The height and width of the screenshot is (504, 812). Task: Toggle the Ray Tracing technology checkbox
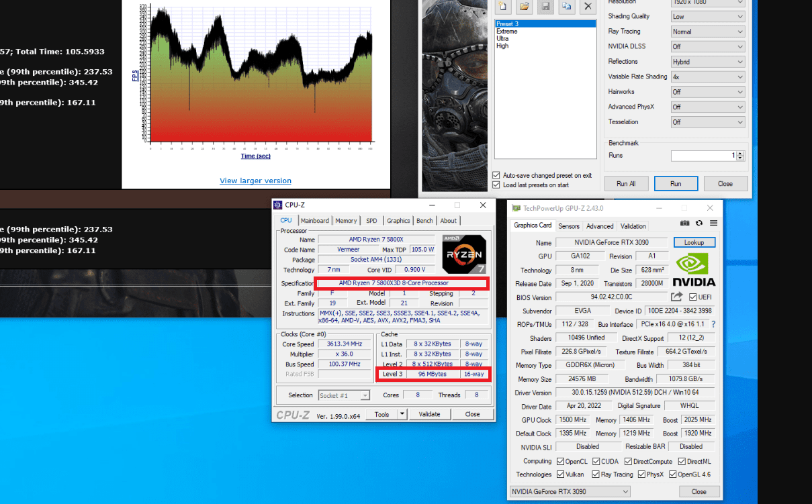point(595,474)
